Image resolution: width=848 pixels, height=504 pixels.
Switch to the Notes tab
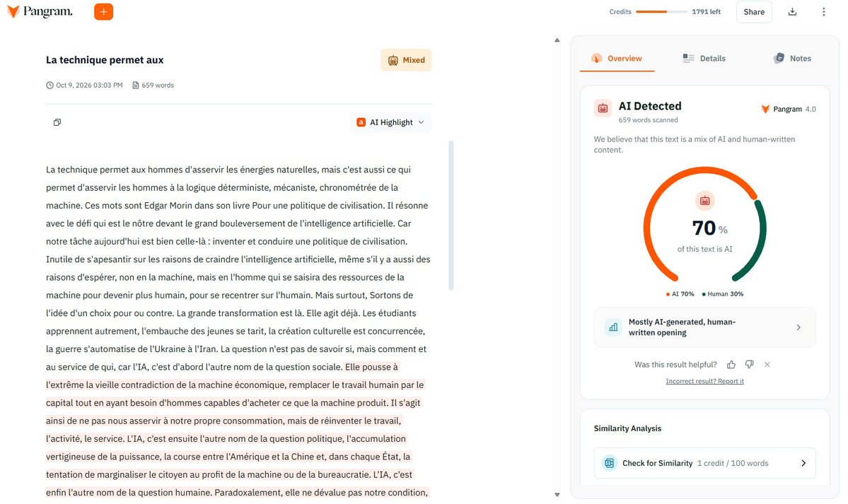(792, 59)
